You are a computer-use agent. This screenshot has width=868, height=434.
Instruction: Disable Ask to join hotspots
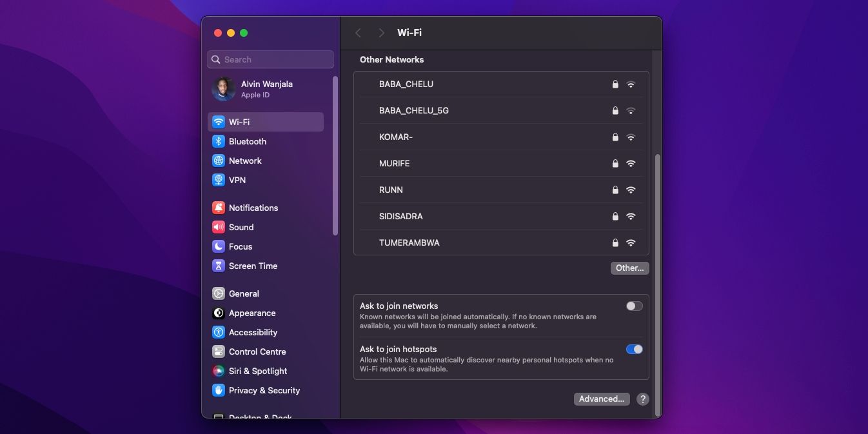[x=634, y=349]
